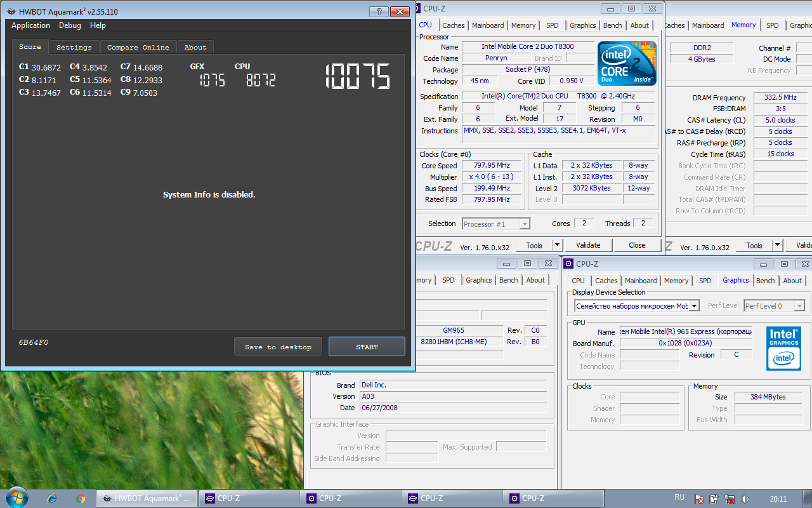Open the Action Center flag tray icon

coord(699,499)
